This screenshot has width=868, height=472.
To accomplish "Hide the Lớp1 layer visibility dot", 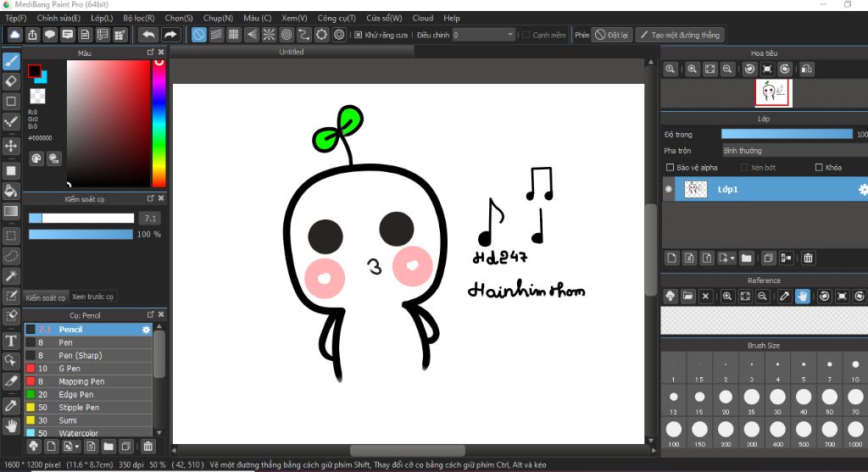I will (x=669, y=190).
